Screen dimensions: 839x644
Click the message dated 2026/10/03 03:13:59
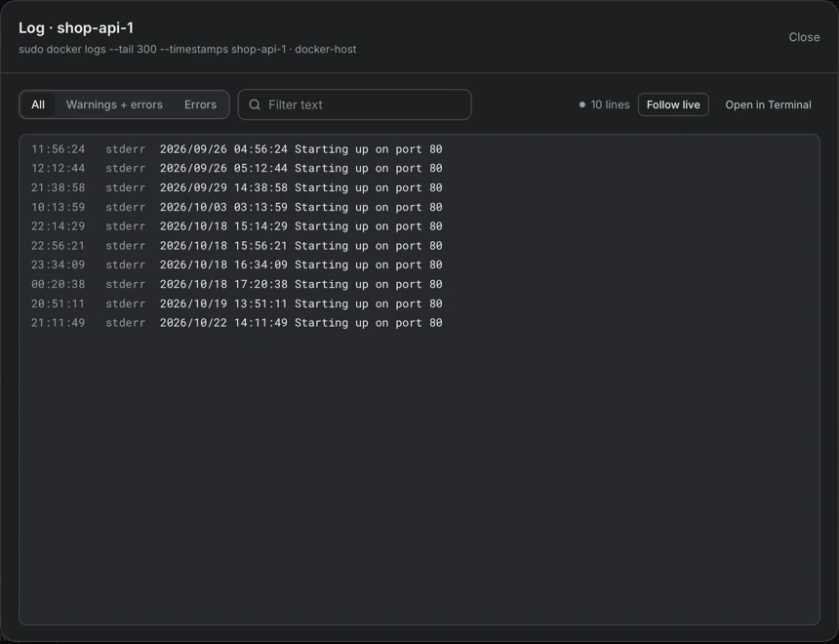301,207
